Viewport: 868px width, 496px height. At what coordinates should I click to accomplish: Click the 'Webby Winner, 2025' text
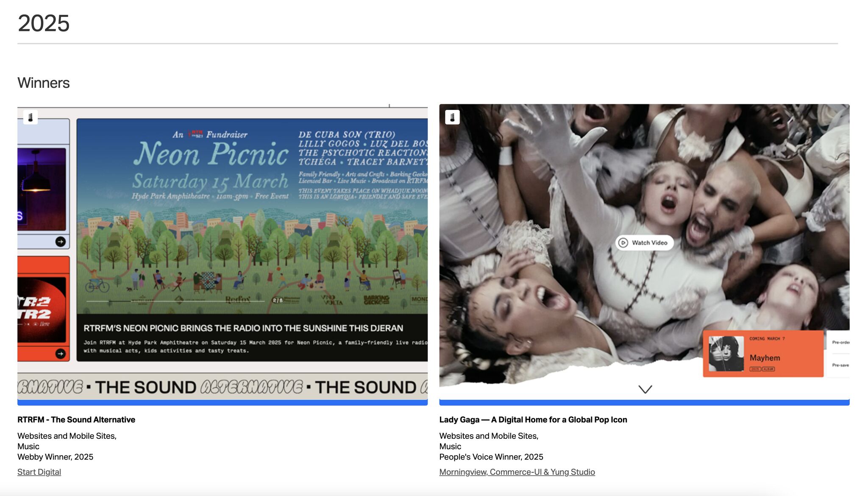coord(55,457)
